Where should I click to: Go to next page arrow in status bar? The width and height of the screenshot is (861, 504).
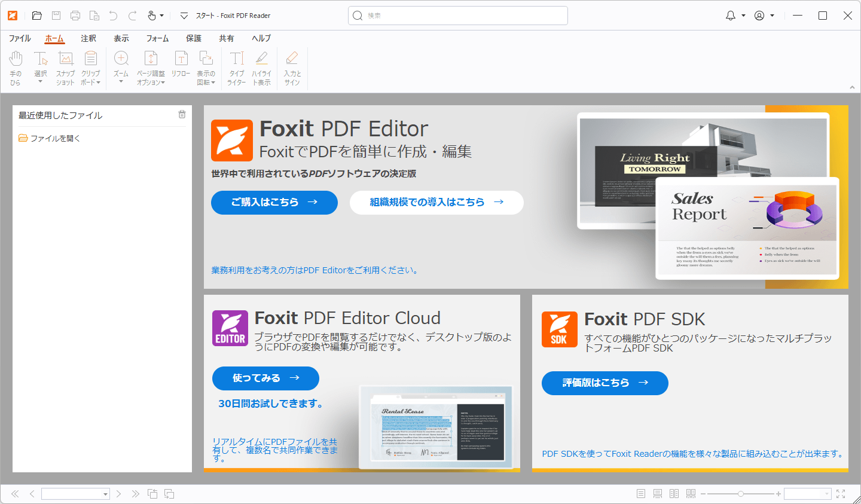119,494
